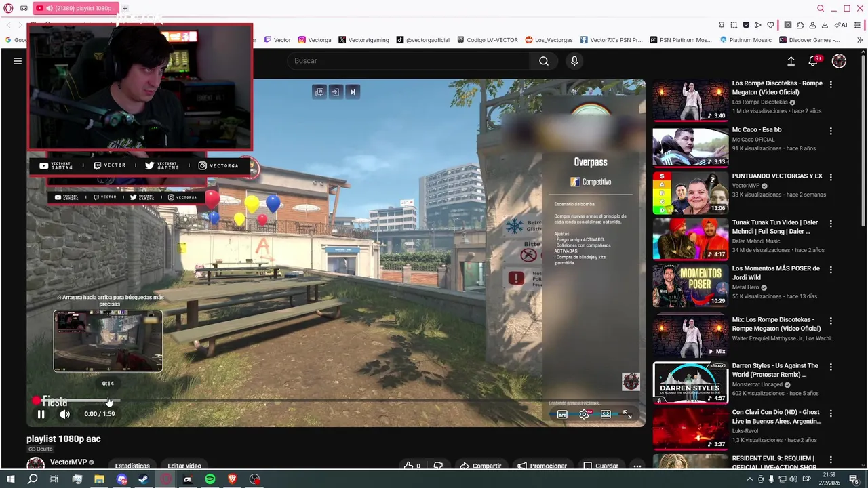Image resolution: width=868 pixels, height=488 pixels.
Task: Open the Mc Caco - Esa bb thumbnail
Action: 690,146
